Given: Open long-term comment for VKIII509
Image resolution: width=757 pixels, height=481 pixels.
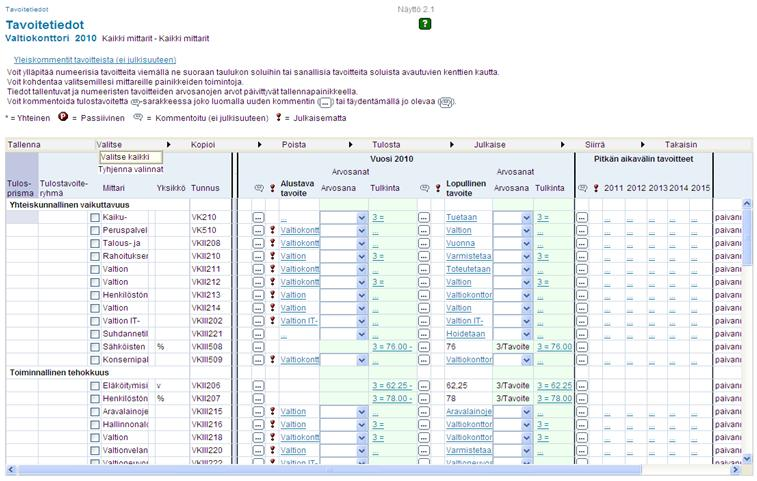Looking at the screenshot, I should pyautogui.click(x=582, y=360).
